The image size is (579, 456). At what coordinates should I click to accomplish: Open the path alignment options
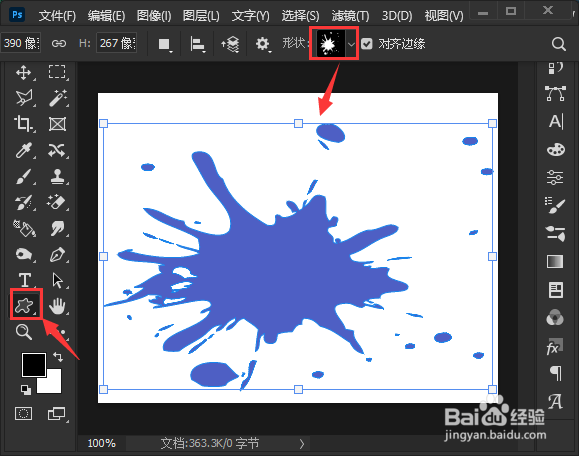(197, 44)
